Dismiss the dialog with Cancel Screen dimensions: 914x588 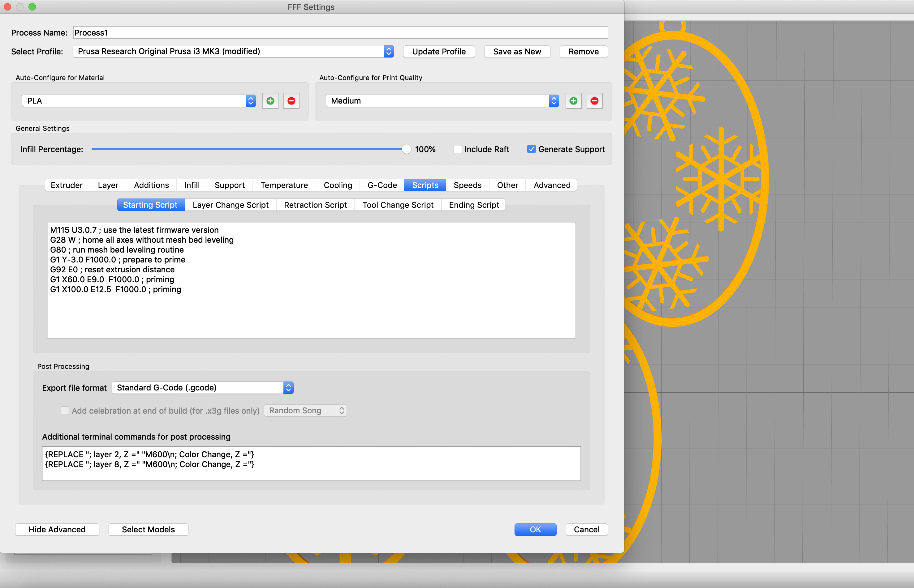click(x=587, y=530)
